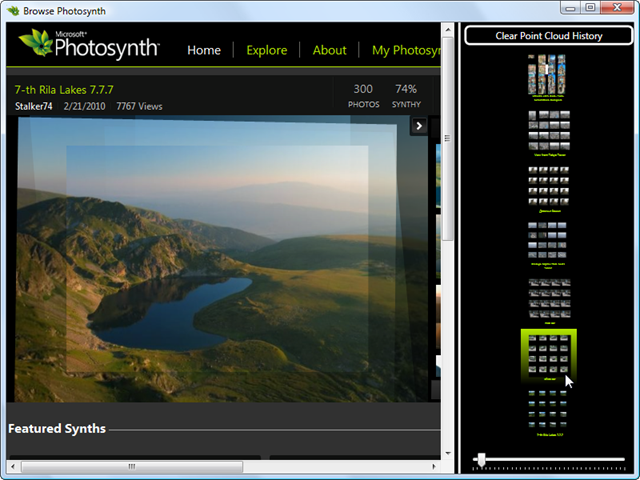Open the Home menu item
The height and width of the screenshot is (480, 640).
coord(204,50)
